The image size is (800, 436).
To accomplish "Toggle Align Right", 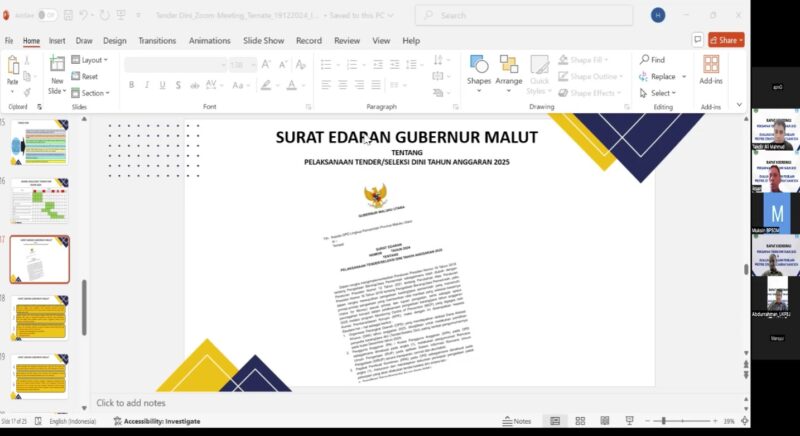I will [359, 85].
